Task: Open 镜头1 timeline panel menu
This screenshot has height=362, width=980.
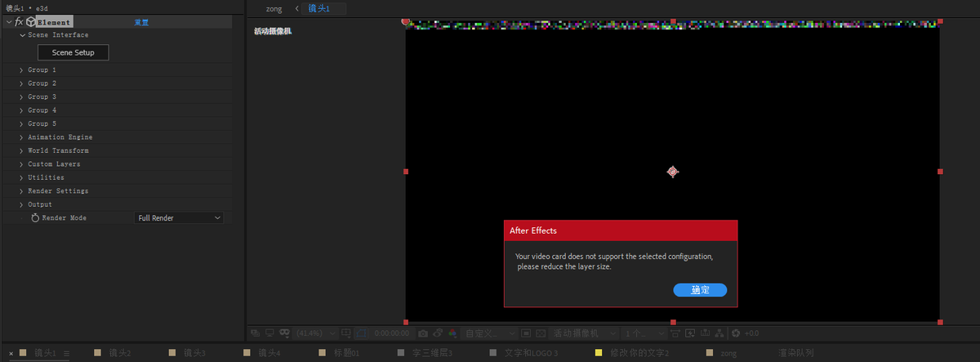Action: tap(66, 353)
